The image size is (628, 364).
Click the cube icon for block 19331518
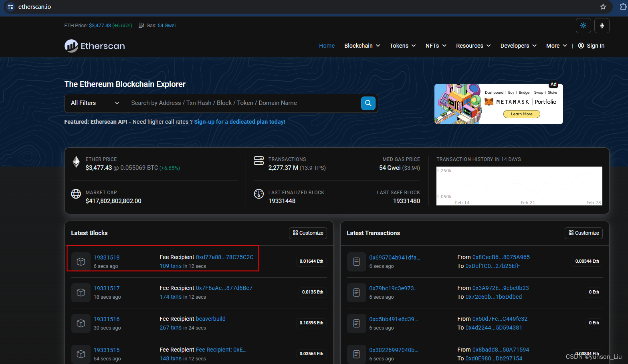[x=81, y=261]
